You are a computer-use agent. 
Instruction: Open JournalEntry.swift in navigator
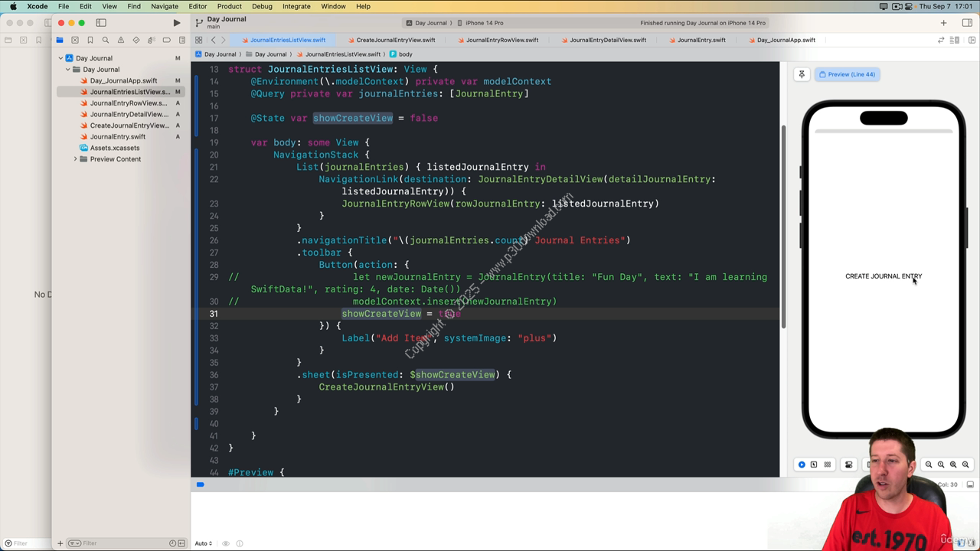click(x=117, y=137)
